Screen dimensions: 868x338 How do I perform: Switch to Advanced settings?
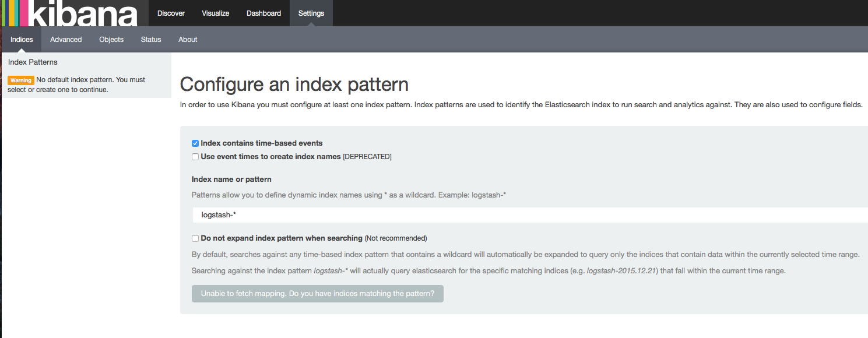pyautogui.click(x=66, y=40)
